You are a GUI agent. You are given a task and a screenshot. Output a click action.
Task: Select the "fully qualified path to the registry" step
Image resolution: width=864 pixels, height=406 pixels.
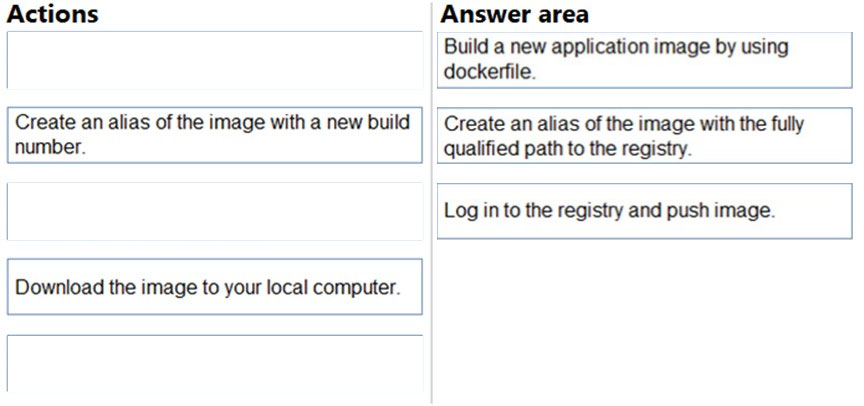pos(645,136)
